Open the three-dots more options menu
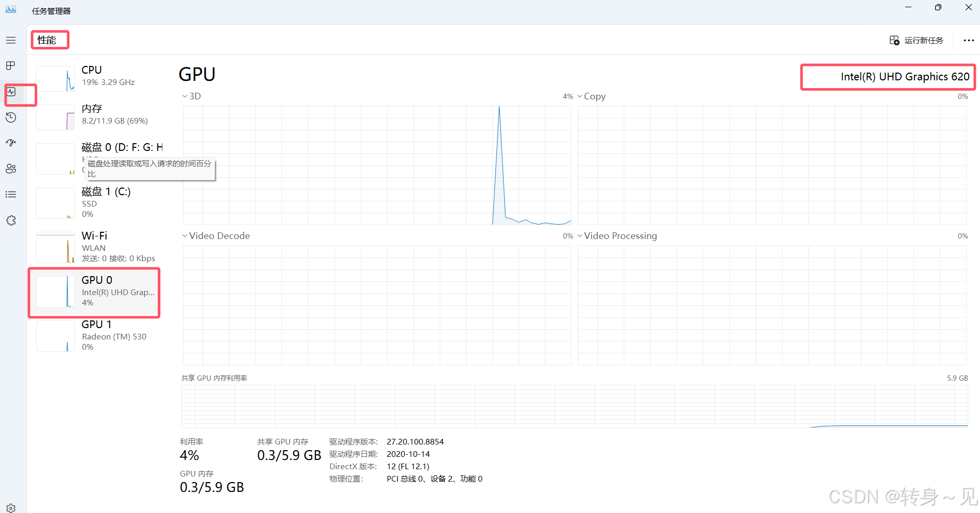Screen dimensions: 980x513 pyautogui.click(x=969, y=40)
